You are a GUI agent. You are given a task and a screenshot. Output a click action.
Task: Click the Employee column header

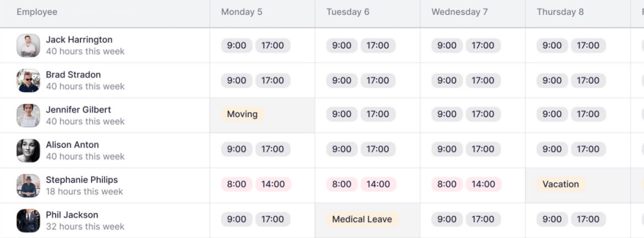pos(37,12)
